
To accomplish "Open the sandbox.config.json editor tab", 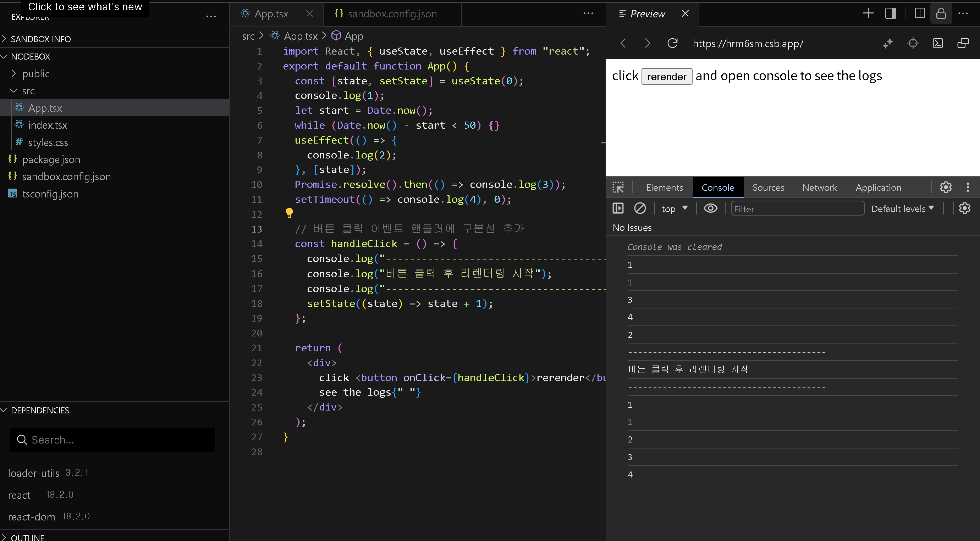I will (392, 14).
